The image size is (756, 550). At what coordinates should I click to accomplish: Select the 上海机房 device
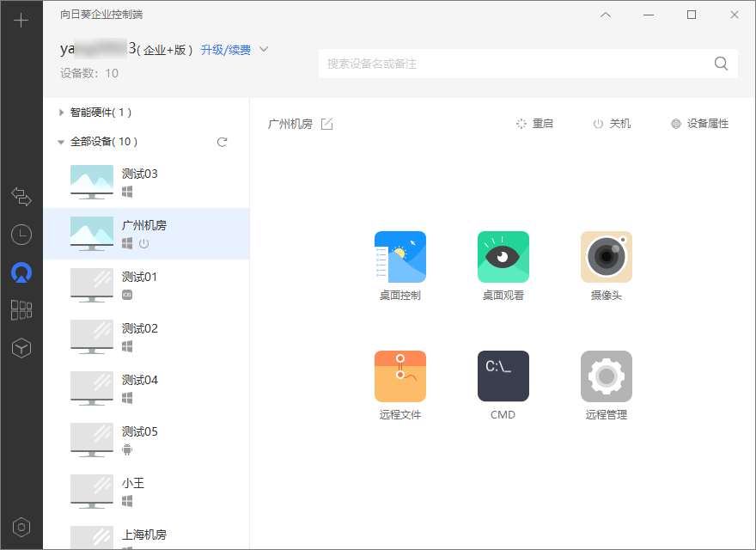point(147,534)
